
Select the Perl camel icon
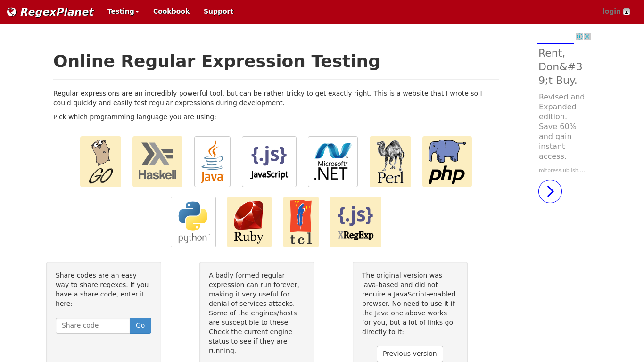(x=390, y=162)
